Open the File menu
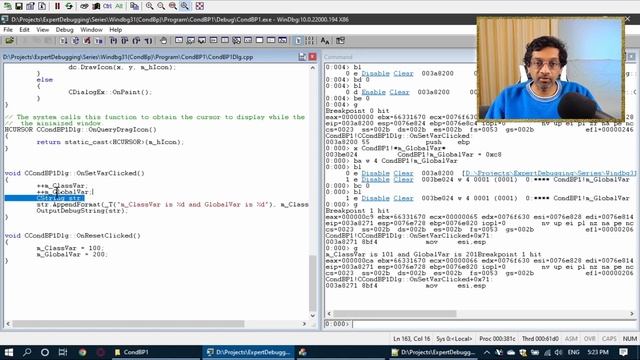 tap(8, 30)
